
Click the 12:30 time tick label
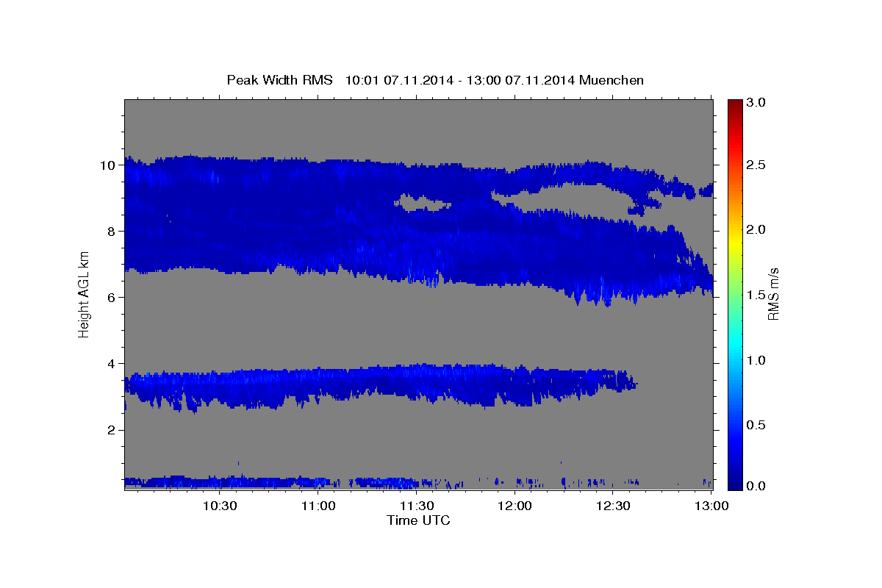[x=614, y=506]
